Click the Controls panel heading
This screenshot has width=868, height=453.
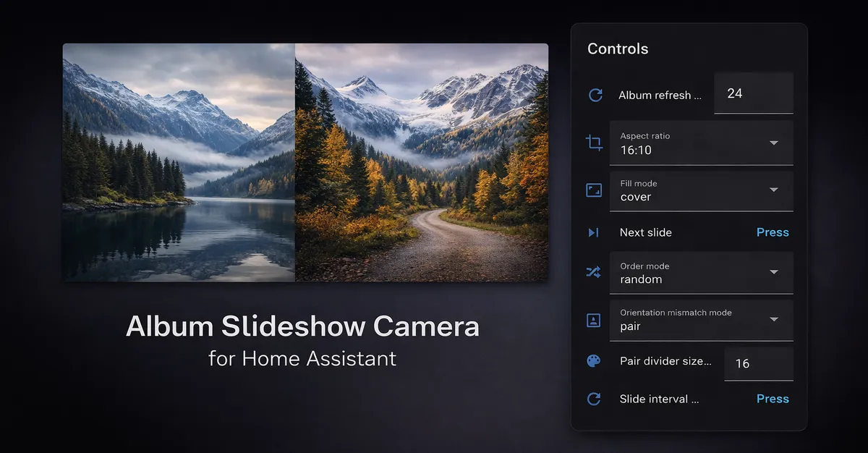click(618, 48)
